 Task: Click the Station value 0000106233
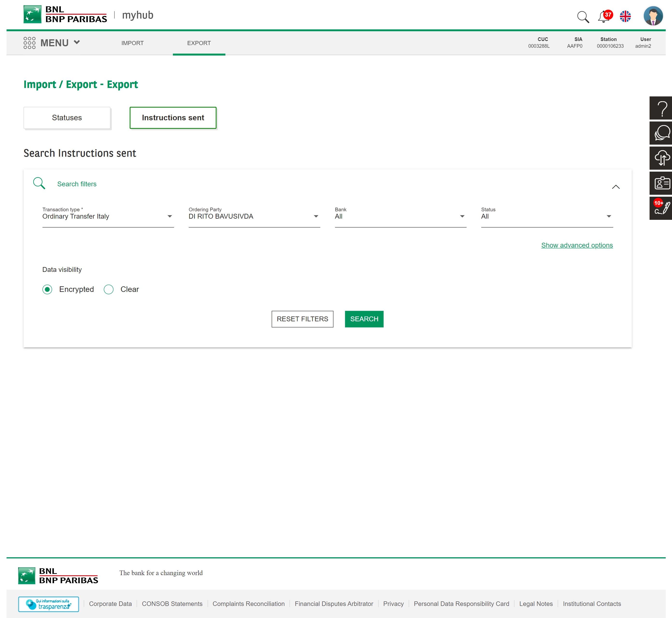tap(610, 46)
